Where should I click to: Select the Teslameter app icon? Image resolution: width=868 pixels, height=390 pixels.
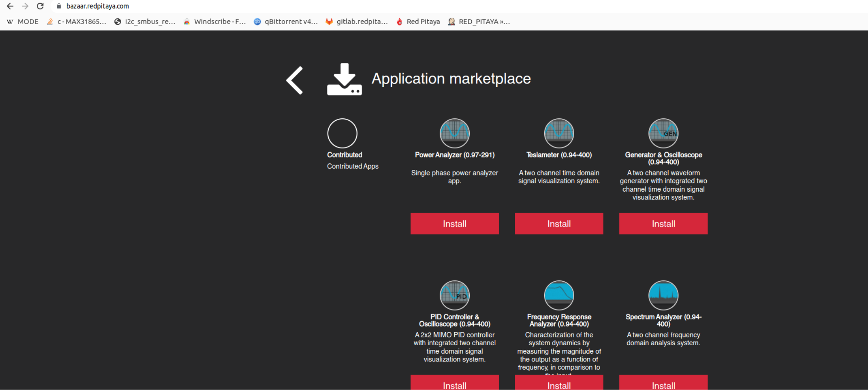[558, 133]
